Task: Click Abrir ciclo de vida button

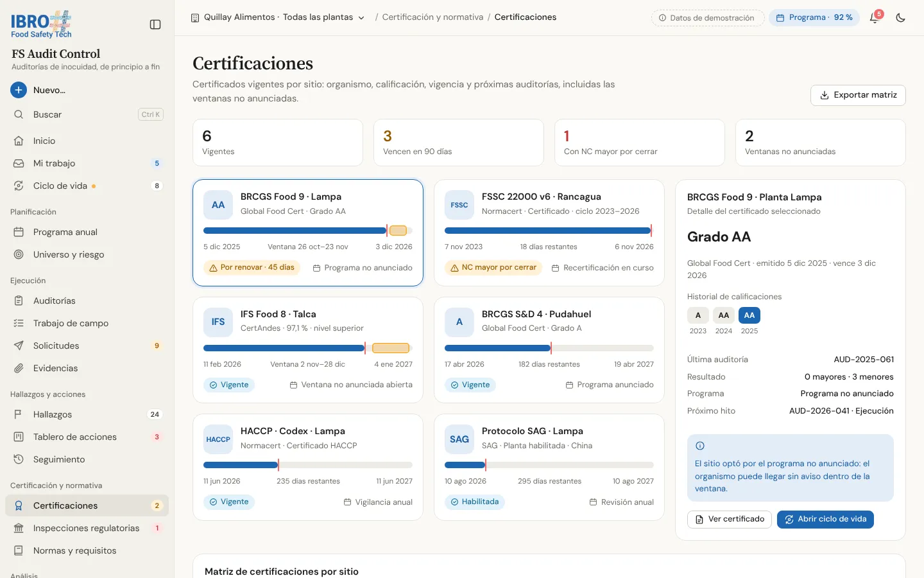Action: (825, 519)
